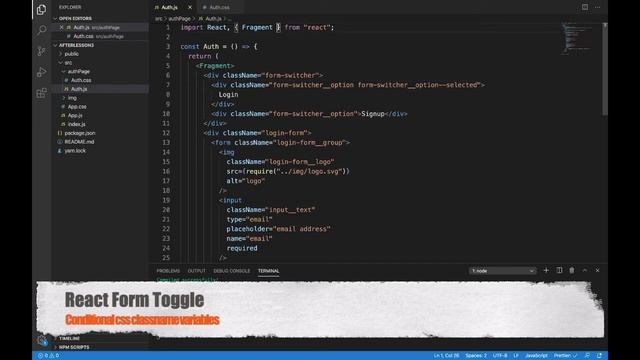Click the feedback icon in status bar
This screenshot has height=360, width=640.
click(587, 356)
